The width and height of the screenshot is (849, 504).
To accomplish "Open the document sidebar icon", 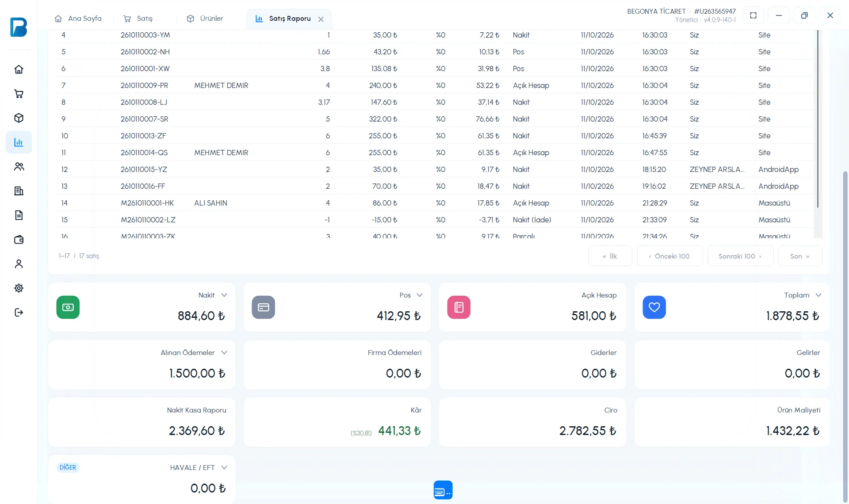I will tap(19, 215).
